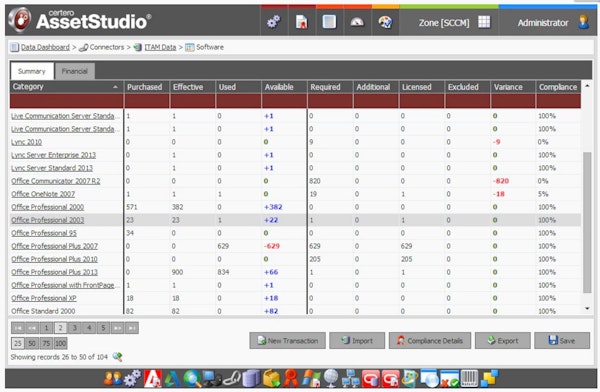The width and height of the screenshot is (600, 392).
Task: Sort by the Category column header
Action: click(x=66, y=87)
